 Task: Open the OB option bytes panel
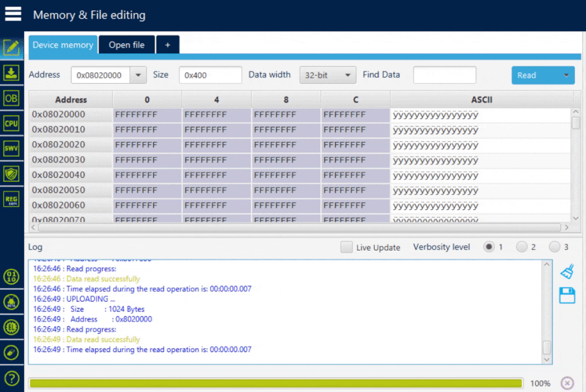point(11,99)
